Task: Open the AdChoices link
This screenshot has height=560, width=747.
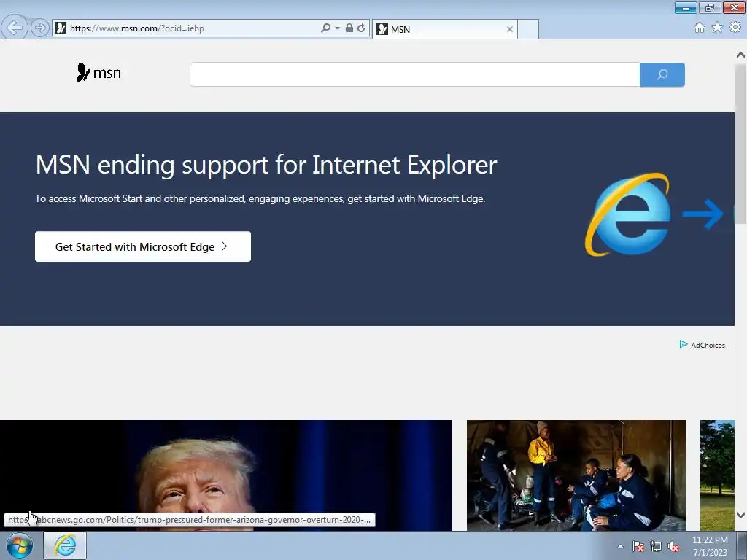Action: (x=703, y=345)
